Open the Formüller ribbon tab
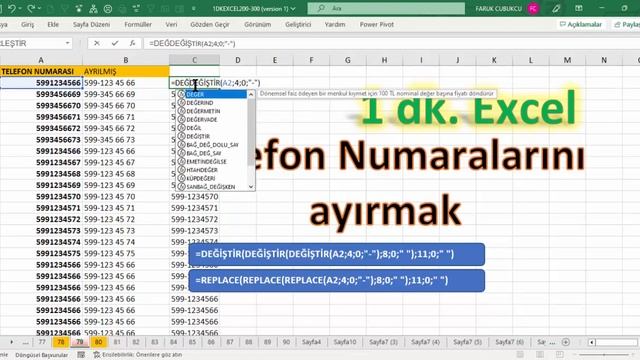This screenshot has height=360, width=640. click(138, 24)
